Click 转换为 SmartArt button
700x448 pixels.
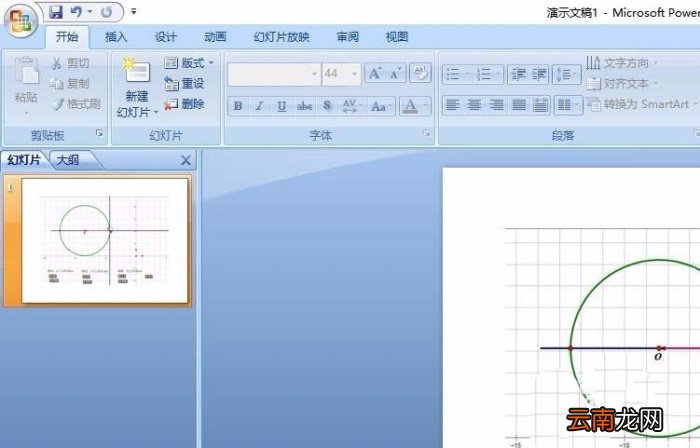point(641,104)
